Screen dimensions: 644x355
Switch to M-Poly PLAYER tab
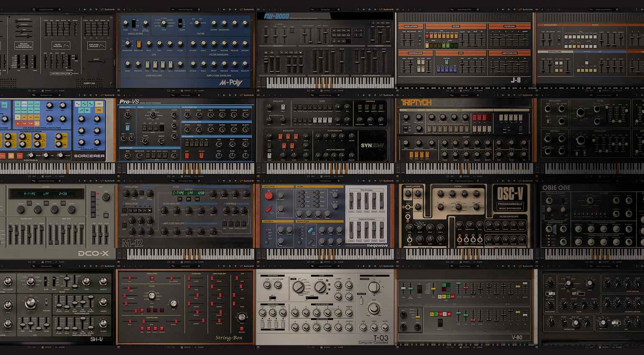click(x=199, y=91)
